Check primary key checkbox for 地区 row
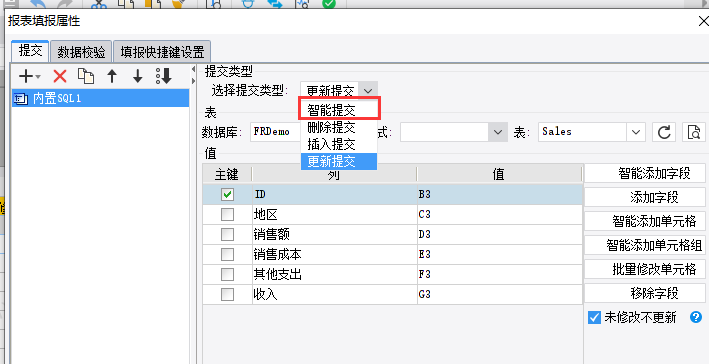 pos(227,214)
